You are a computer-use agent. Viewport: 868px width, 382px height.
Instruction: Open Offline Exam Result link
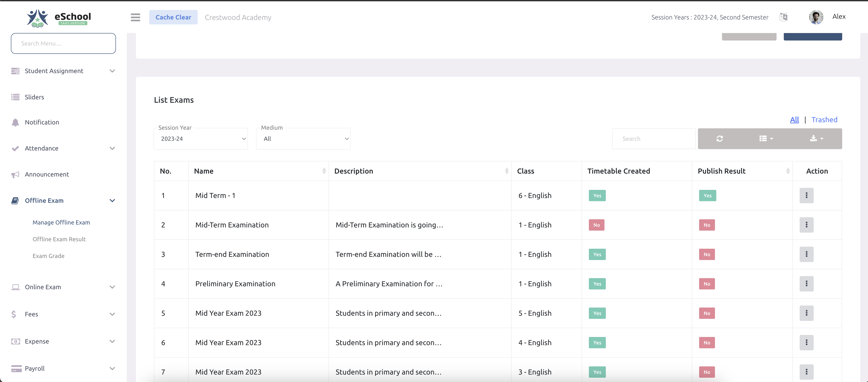point(59,239)
